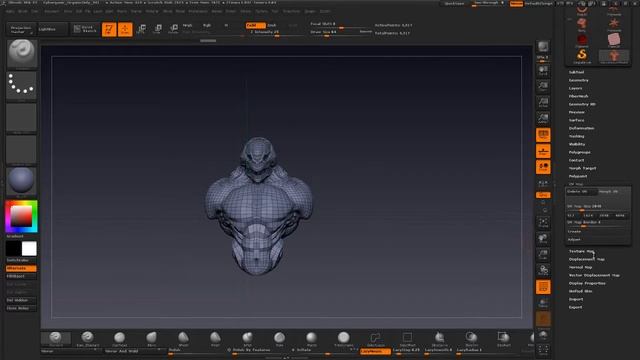The image size is (640, 360).
Task: Click the right shelf Rotate view icon
Action: pyautogui.click(x=543, y=270)
